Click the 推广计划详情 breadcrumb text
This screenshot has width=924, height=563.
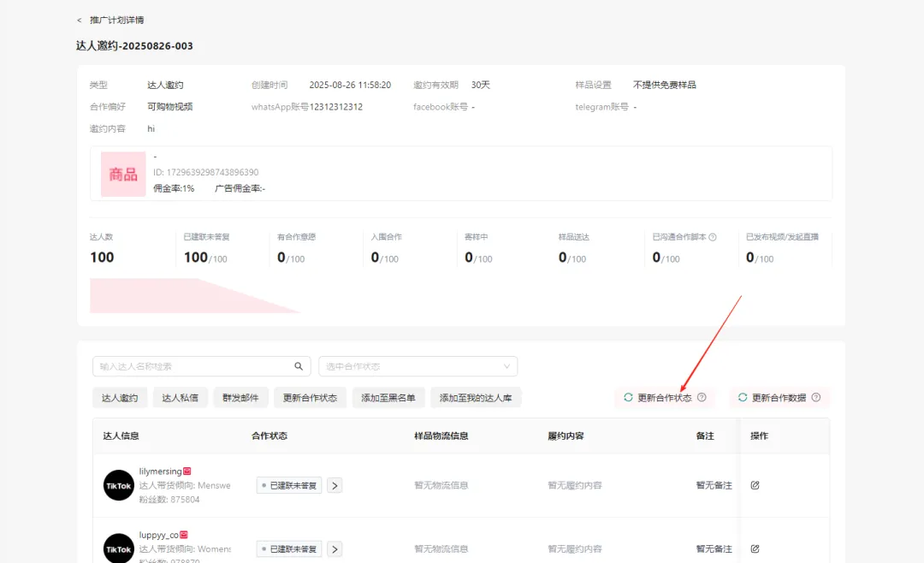pos(116,20)
